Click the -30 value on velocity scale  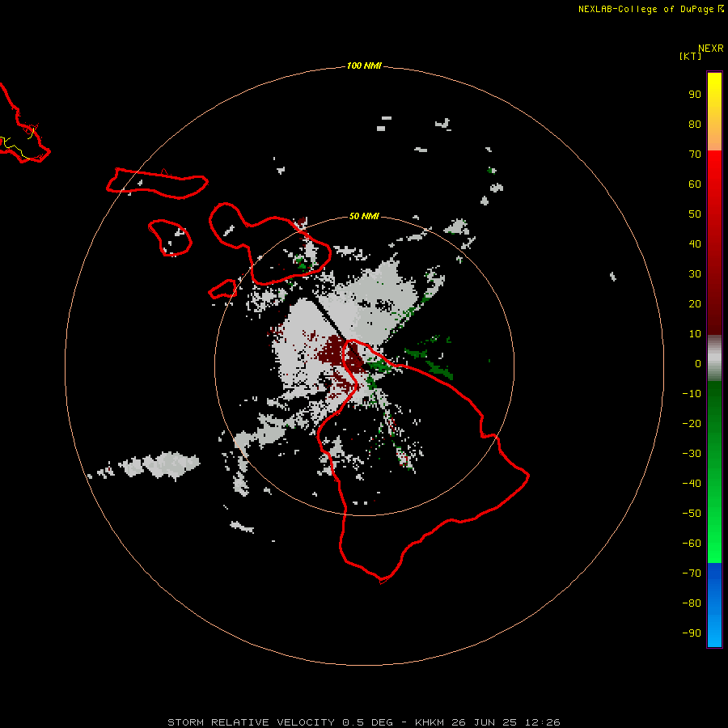click(x=692, y=454)
